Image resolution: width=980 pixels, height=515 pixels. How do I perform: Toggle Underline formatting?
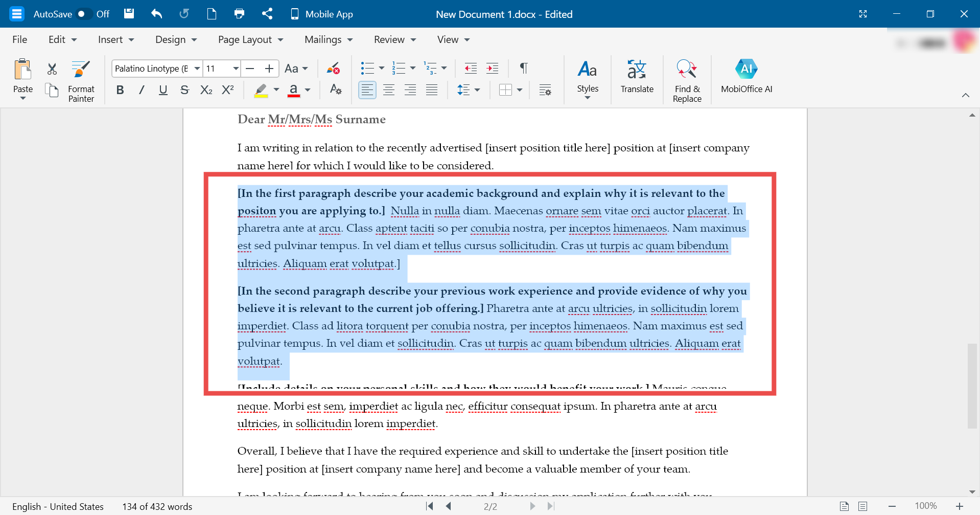[163, 90]
